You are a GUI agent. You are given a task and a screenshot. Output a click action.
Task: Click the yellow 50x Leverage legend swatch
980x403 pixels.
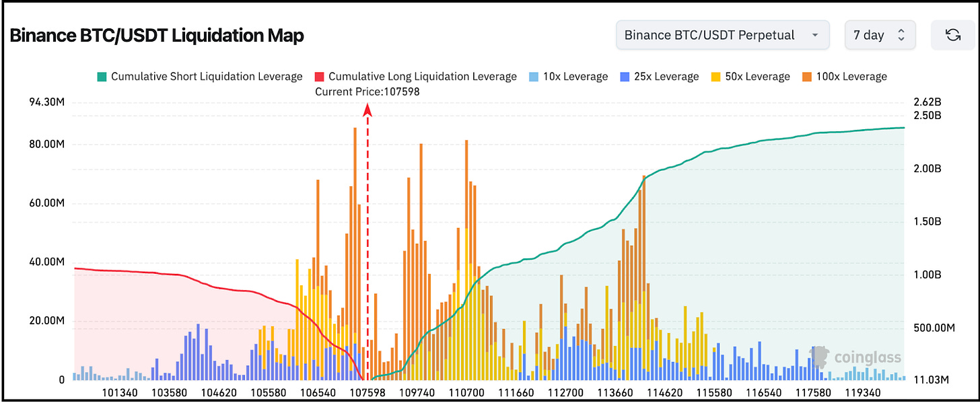point(715,77)
